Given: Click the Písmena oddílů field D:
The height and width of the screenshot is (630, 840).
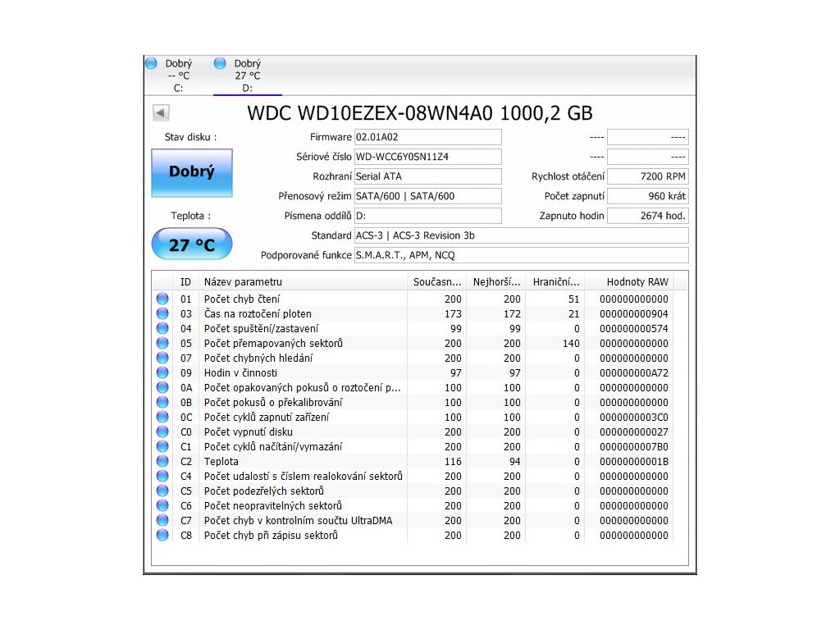Looking at the screenshot, I should tap(428, 216).
